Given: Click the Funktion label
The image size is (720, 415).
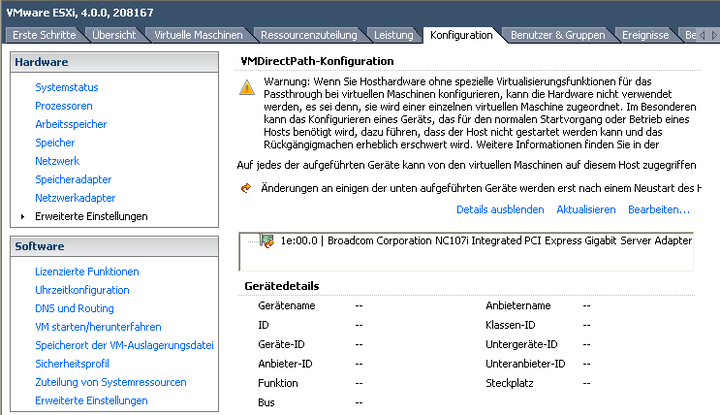Looking at the screenshot, I should click(x=278, y=383).
